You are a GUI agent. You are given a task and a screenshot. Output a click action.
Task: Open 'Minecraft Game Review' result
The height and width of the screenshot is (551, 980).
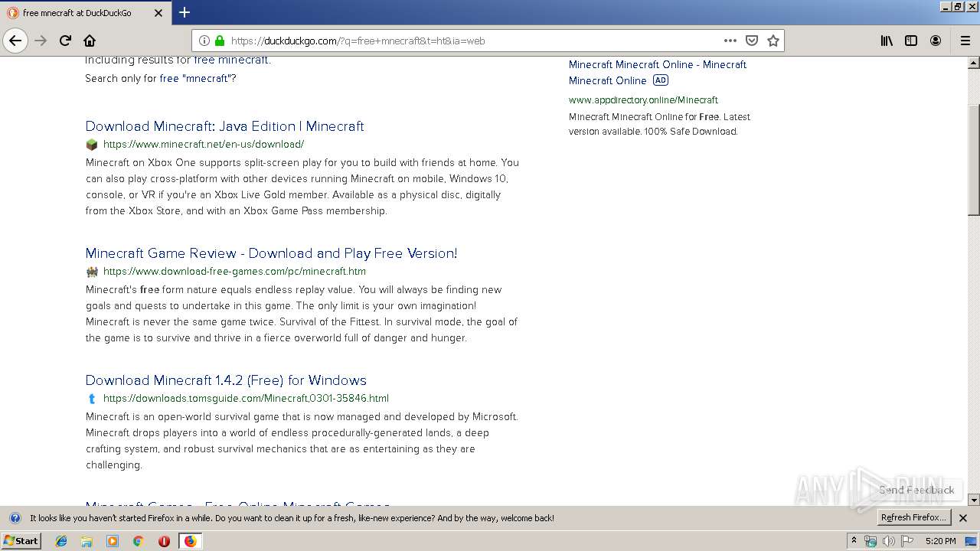coord(271,253)
